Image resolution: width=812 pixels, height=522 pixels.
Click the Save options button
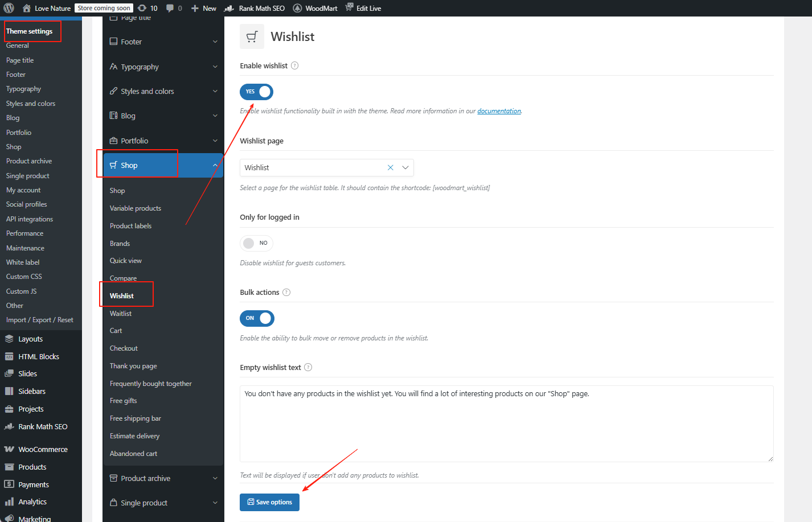pyautogui.click(x=269, y=502)
